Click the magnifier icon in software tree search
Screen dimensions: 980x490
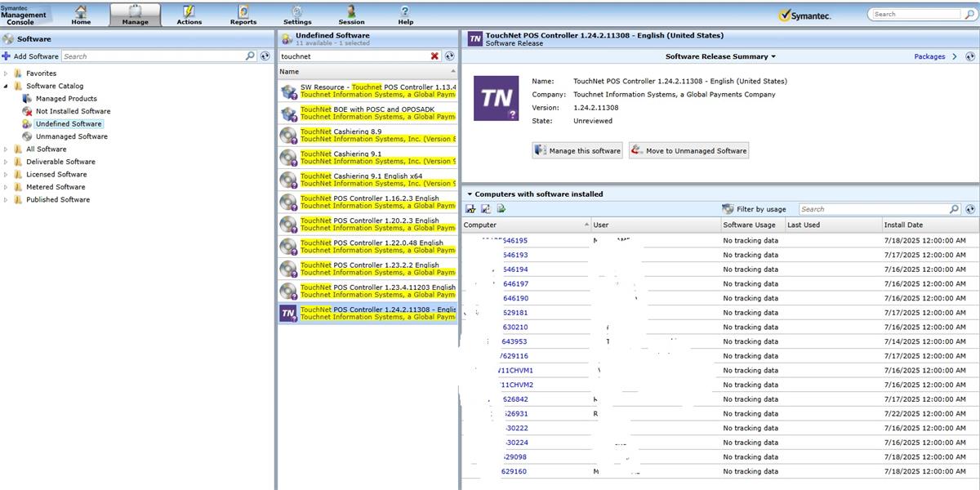[x=251, y=56]
